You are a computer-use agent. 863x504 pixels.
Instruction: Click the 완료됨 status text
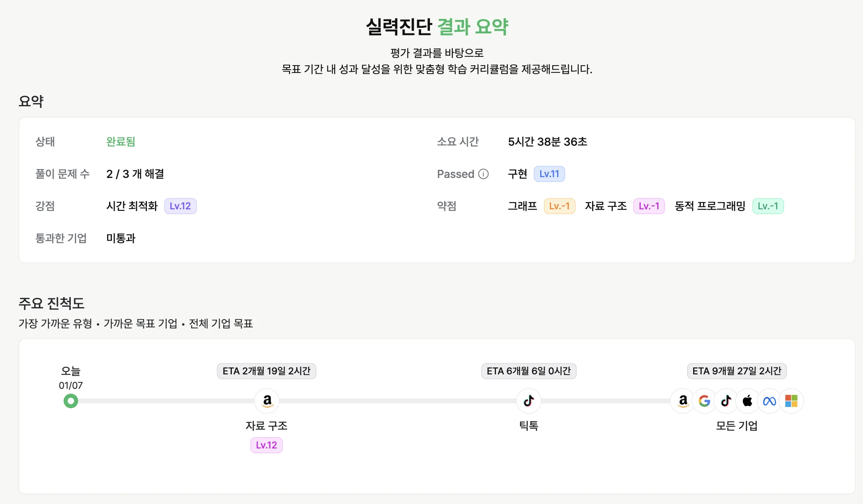pyautogui.click(x=121, y=142)
